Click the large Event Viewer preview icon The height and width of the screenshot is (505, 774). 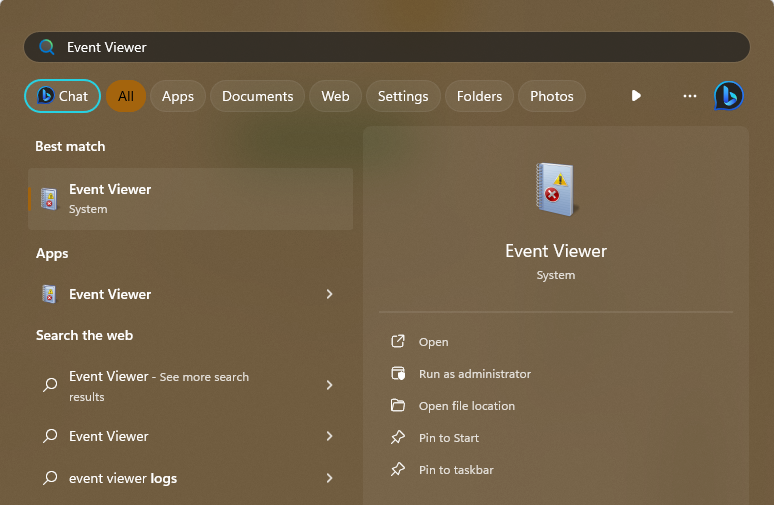tap(555, 189)
